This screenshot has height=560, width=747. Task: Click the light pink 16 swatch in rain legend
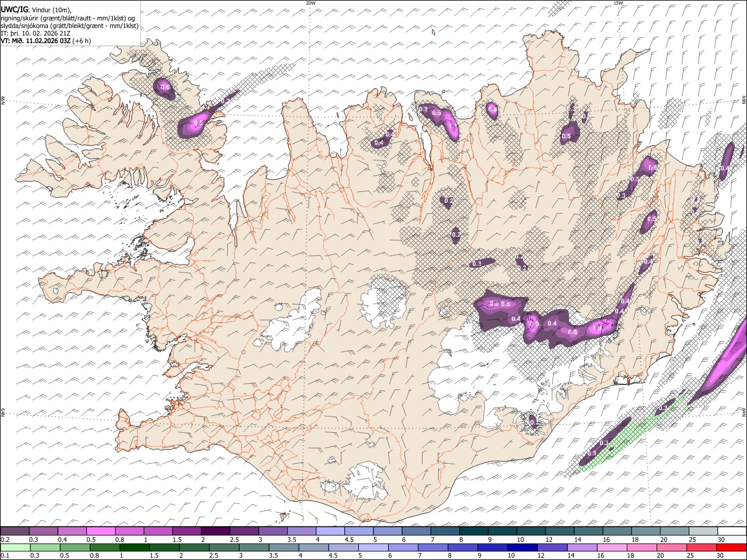coord(611,547)
